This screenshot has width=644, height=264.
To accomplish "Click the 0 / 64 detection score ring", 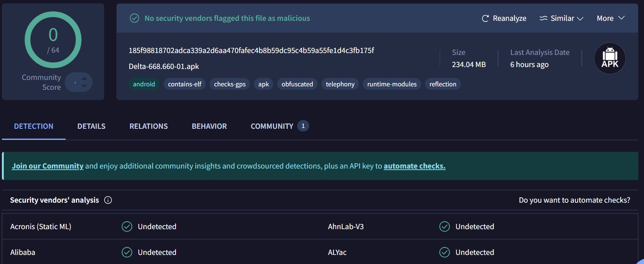I will tap(53, 40).
